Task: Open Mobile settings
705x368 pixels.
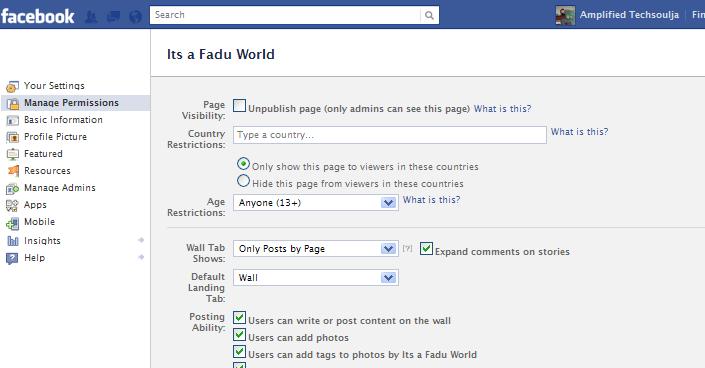Action: tap(39, 222)
